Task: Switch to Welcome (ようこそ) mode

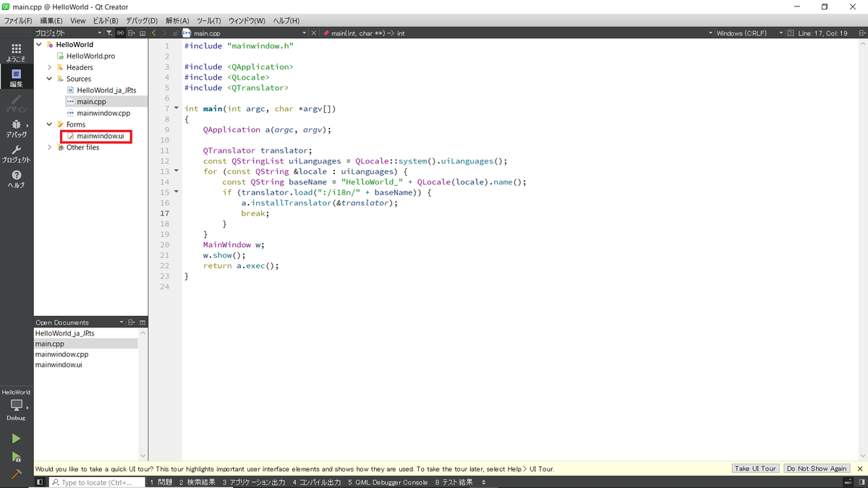Action: pos(16,52)
